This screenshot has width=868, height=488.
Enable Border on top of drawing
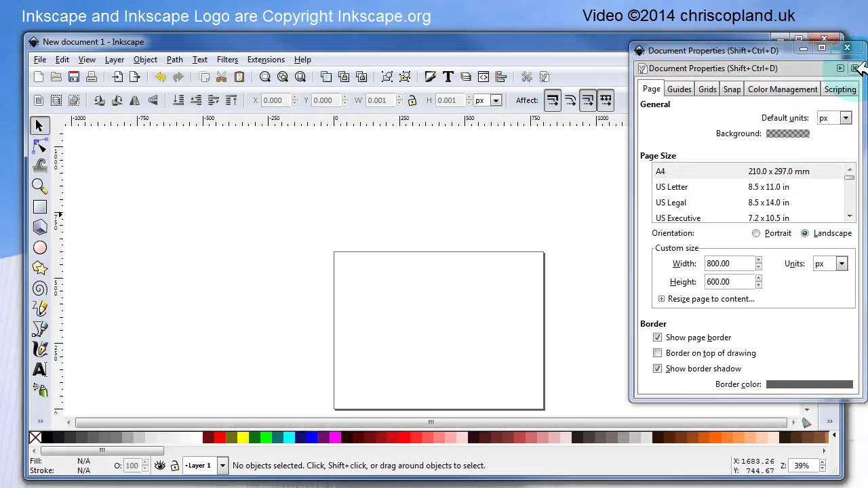657,353
